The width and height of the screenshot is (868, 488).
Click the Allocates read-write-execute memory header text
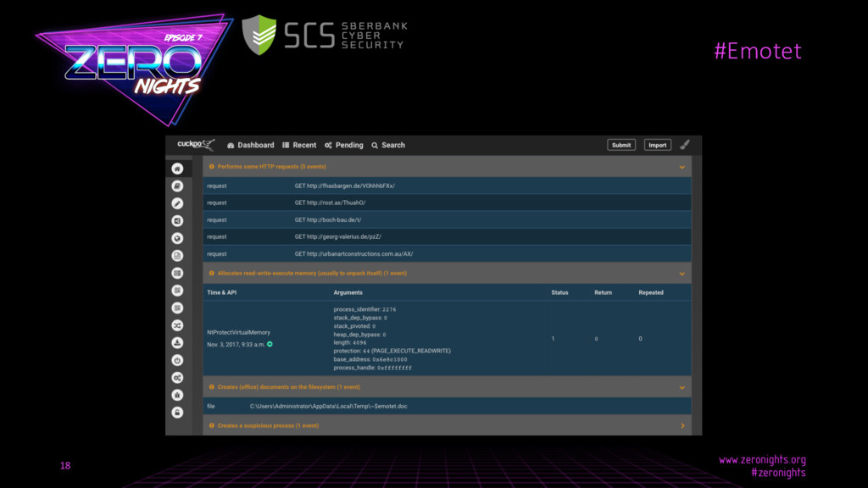[x=312, y=274]
